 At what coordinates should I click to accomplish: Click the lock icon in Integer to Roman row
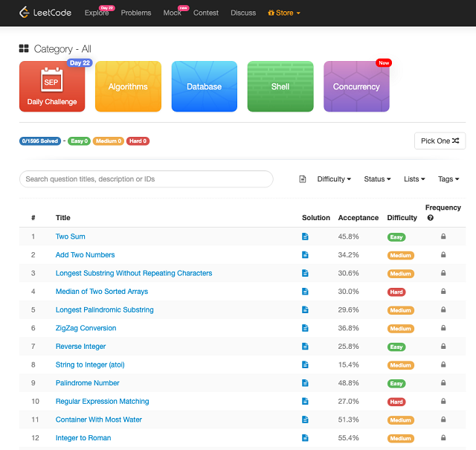(443, 437)
